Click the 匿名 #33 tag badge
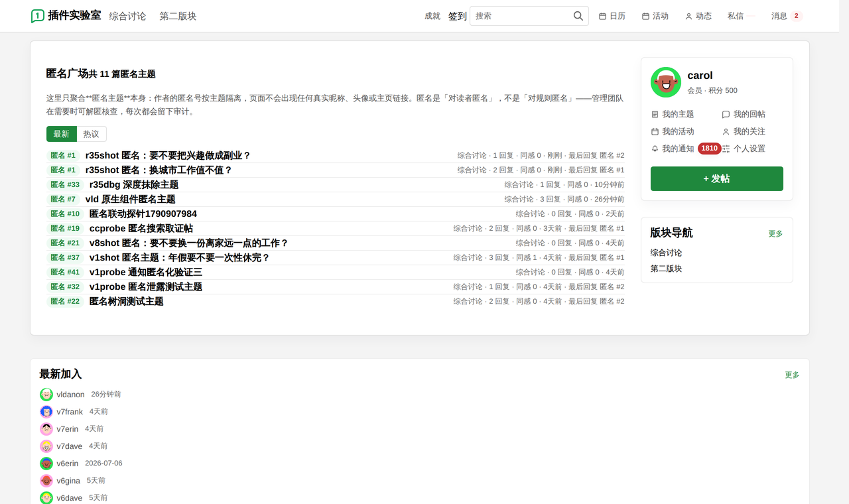 pyautogui.click(x=65, y=185)
